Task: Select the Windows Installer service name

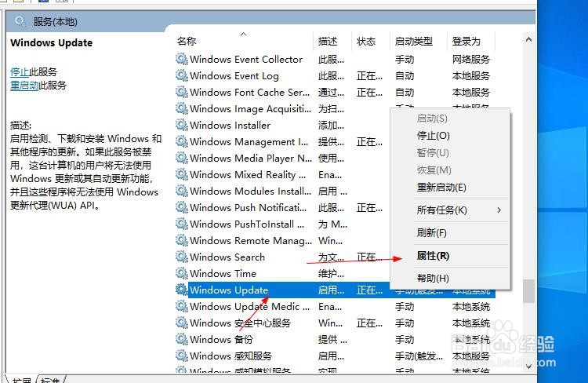Action: [x=230, y=126]
